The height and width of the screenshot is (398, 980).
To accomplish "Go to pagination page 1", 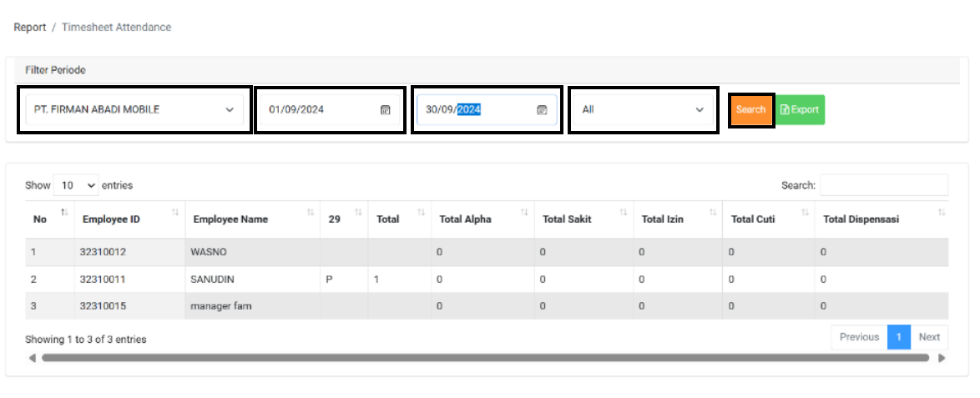I will coord(898,337).
